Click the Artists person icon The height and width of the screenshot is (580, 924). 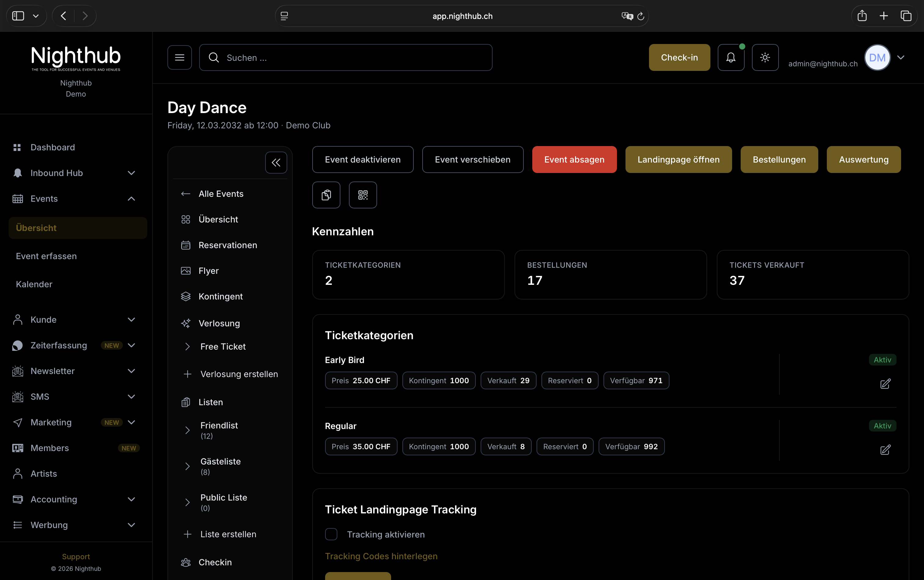17,474
